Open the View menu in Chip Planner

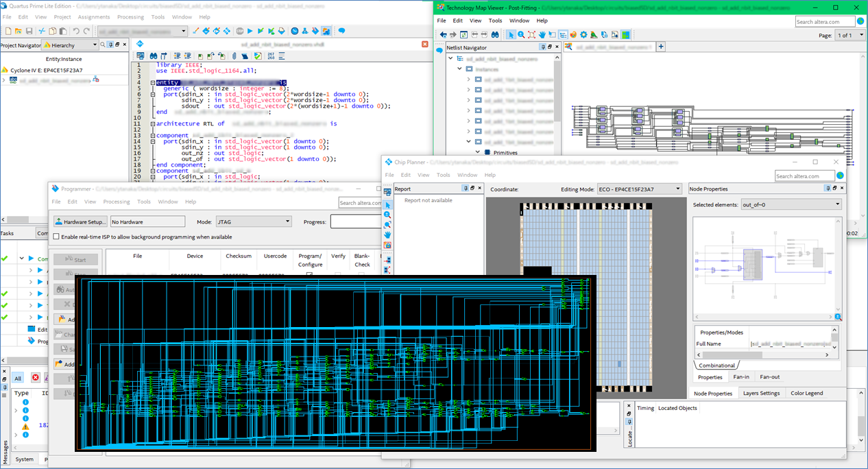tap(424, 175)
